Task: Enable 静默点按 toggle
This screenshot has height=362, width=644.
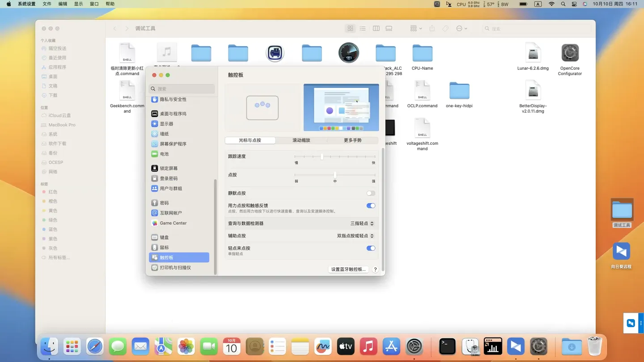Action: point(370,194)
